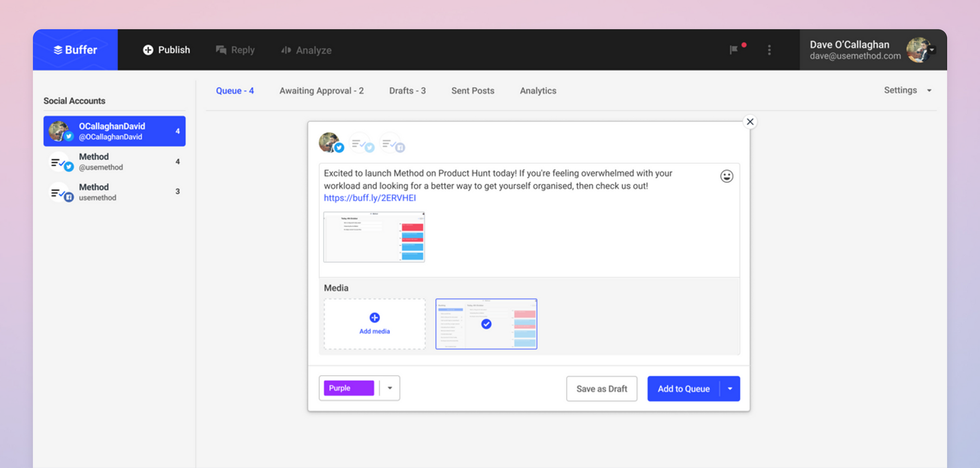Click into the post text area
Screen dimensions: 980x468
[529, 220]
